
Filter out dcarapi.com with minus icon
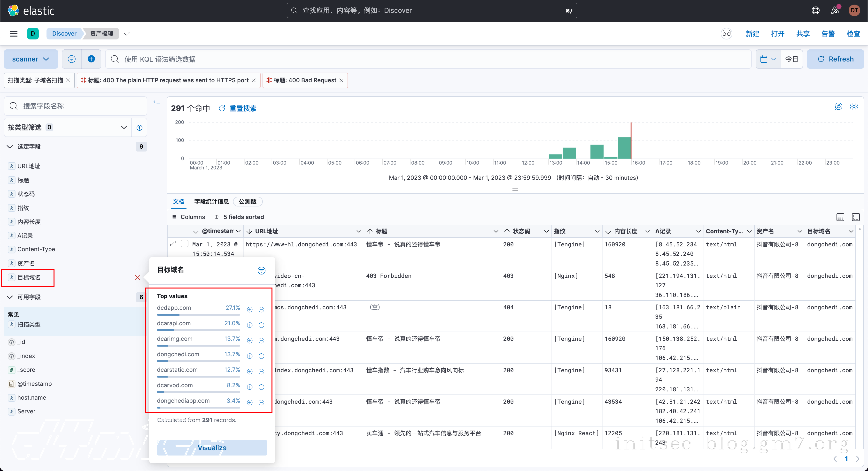point(261,325)
